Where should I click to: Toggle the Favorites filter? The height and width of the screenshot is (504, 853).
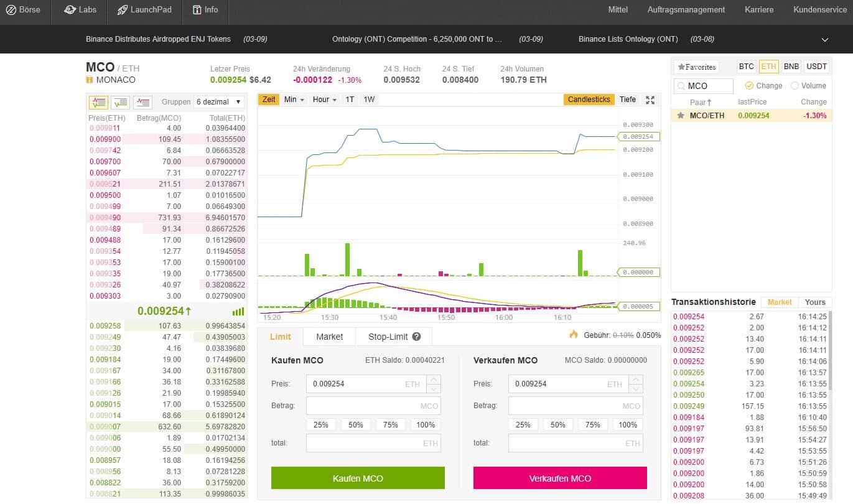point(696,67)
